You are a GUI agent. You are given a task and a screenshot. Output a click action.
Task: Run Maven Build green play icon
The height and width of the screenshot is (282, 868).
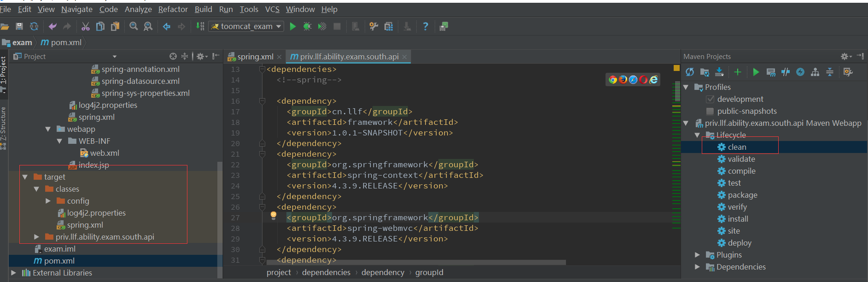coord(756,72)
